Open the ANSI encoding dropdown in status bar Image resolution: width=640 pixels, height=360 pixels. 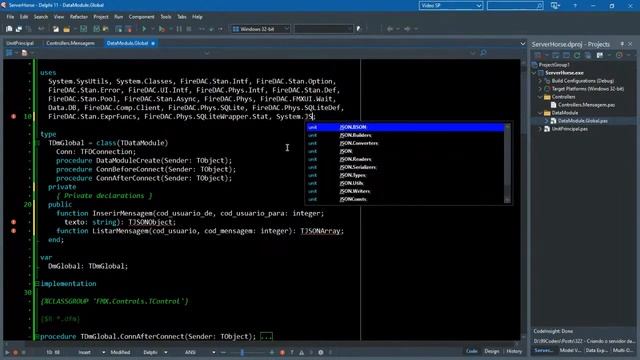point(213,352)
